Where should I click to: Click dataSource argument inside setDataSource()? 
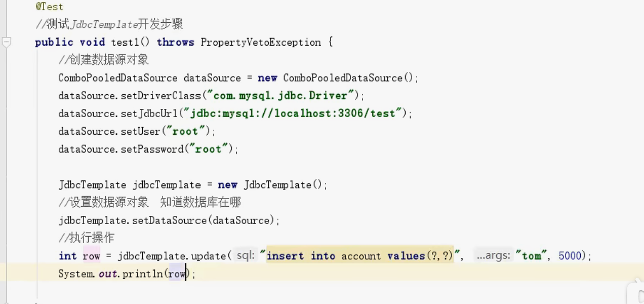(x=242, y=220)
